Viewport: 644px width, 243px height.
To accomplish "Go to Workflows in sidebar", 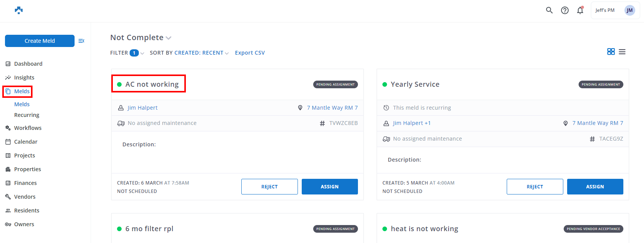I will (28, 128).
